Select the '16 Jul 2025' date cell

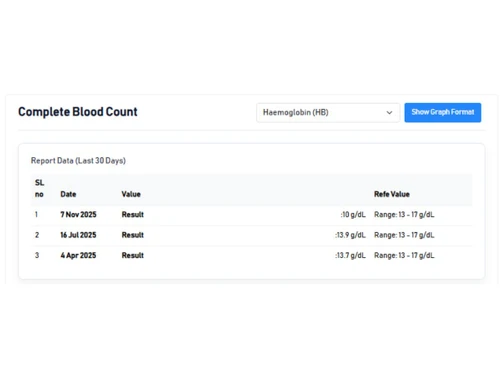pos(78,235)
